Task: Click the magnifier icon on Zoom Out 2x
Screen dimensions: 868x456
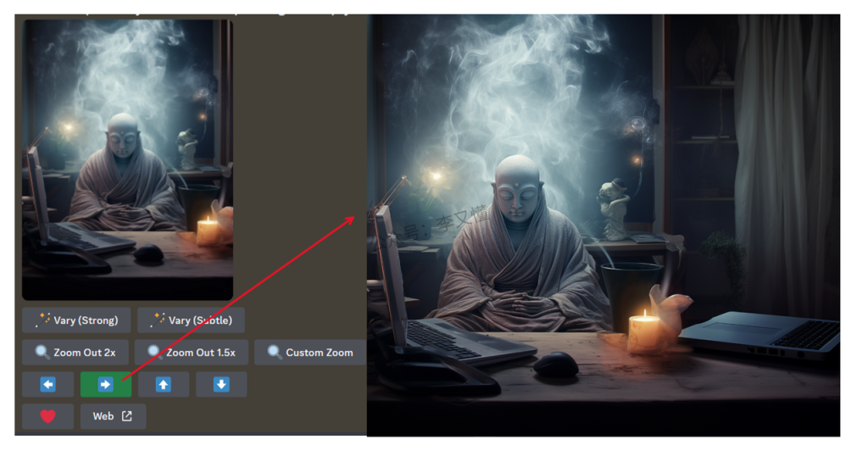Action: tap(42, 353)
